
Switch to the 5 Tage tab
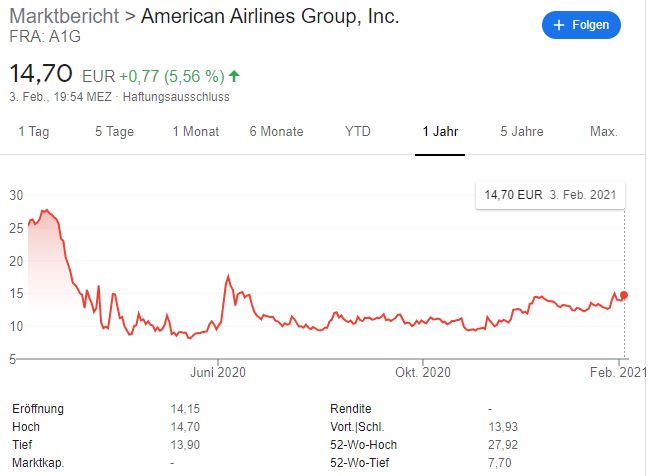click(x=115, y=132)
